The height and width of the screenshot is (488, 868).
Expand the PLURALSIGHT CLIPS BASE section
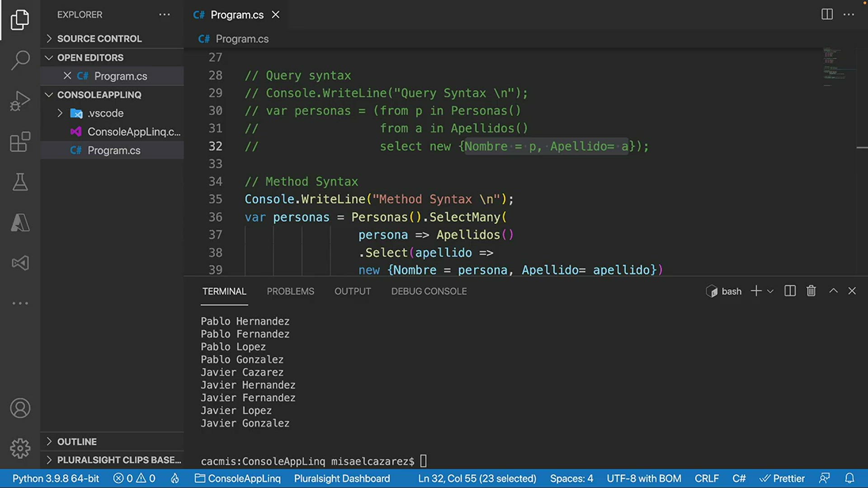pos(112,460)
